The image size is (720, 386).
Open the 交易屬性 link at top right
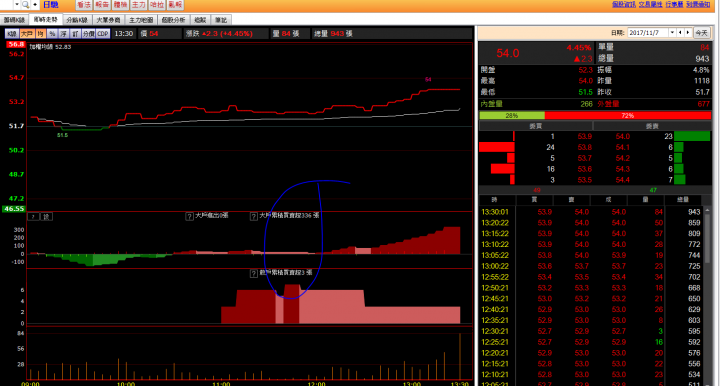650,4
